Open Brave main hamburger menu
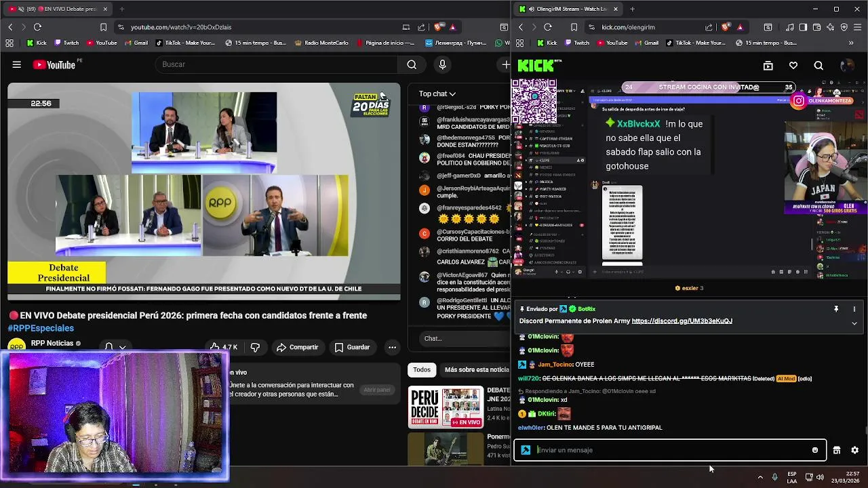Viewport: 868px width, 488px height. (x=858, y=27)
